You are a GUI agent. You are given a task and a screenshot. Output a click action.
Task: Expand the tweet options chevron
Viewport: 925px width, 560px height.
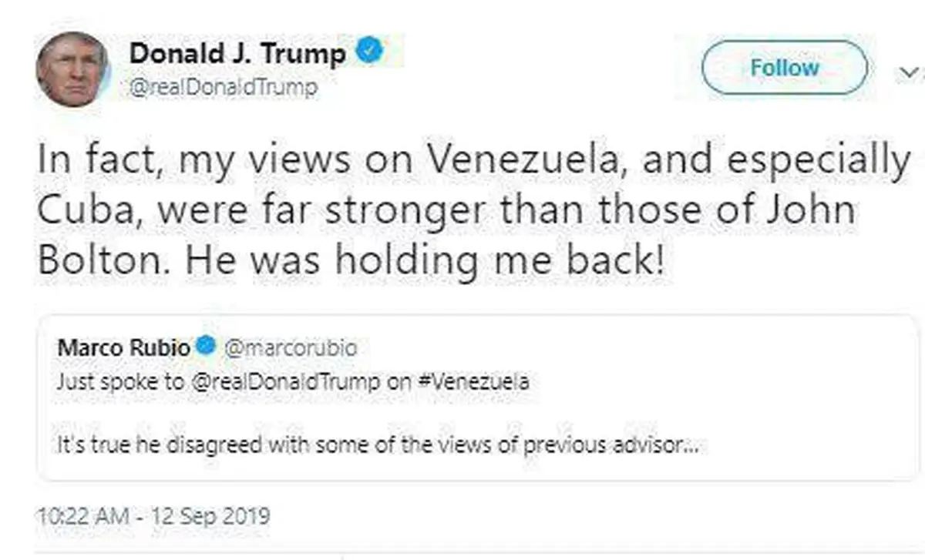909,72
